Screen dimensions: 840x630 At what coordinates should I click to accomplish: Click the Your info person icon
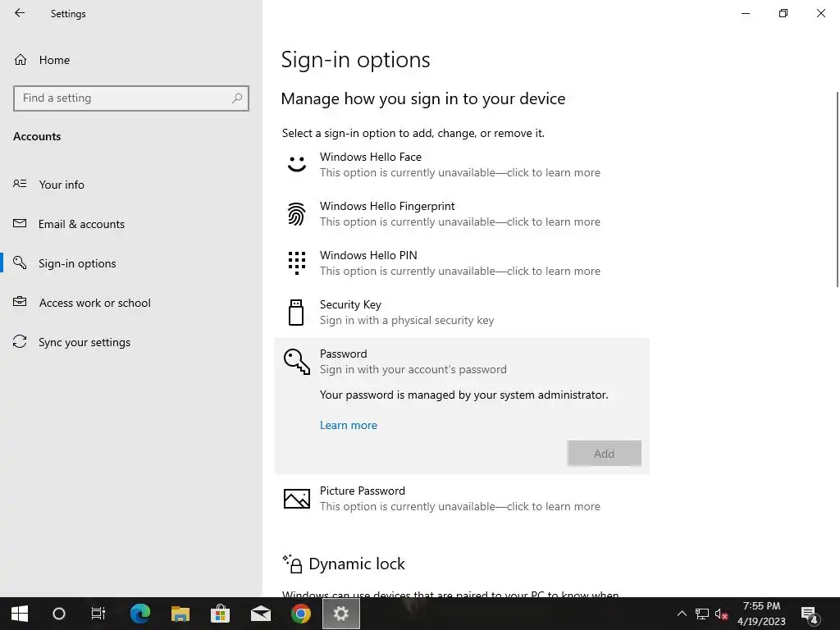point(20,184)
